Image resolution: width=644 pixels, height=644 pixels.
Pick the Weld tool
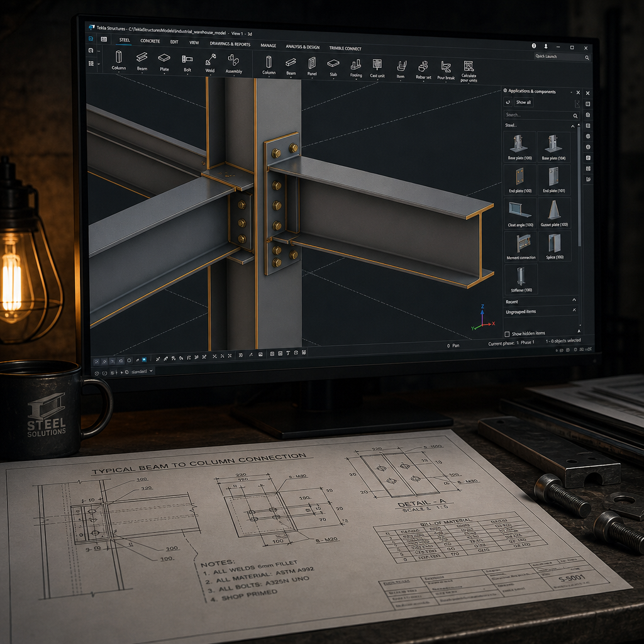pyautogui.click(x=210, y=63)
